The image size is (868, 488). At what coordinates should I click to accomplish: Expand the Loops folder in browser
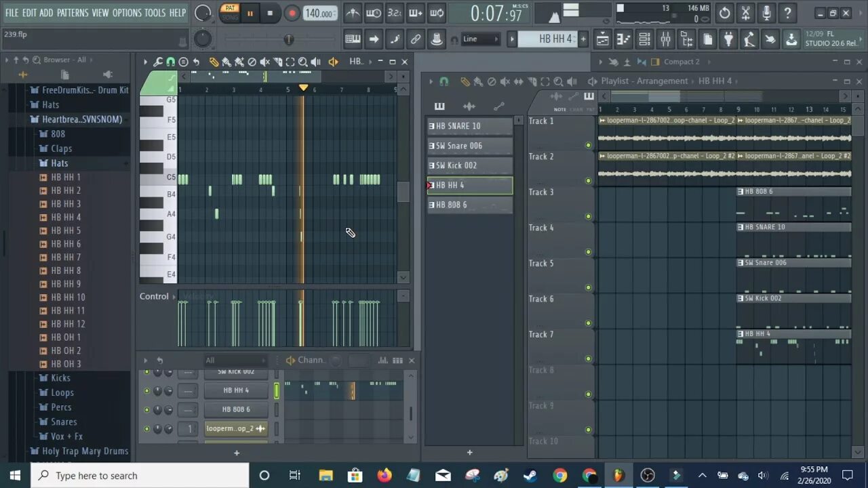[x=62, y=392]
